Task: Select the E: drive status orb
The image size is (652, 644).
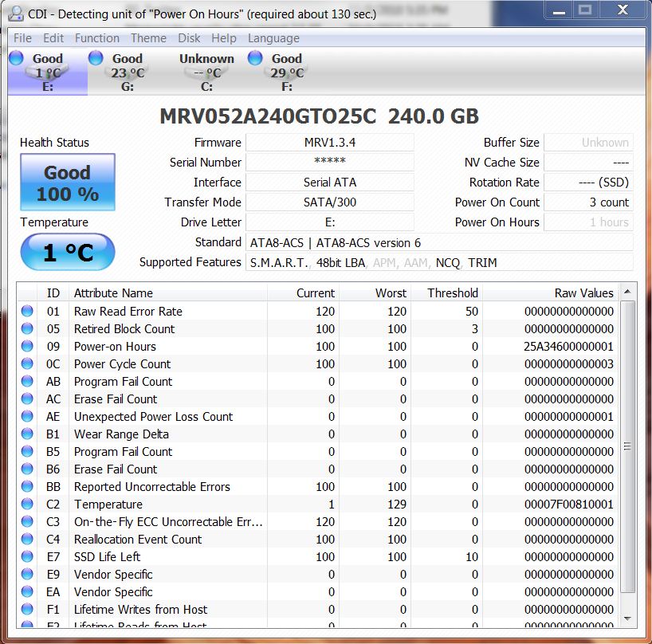Action: [16, 58]
